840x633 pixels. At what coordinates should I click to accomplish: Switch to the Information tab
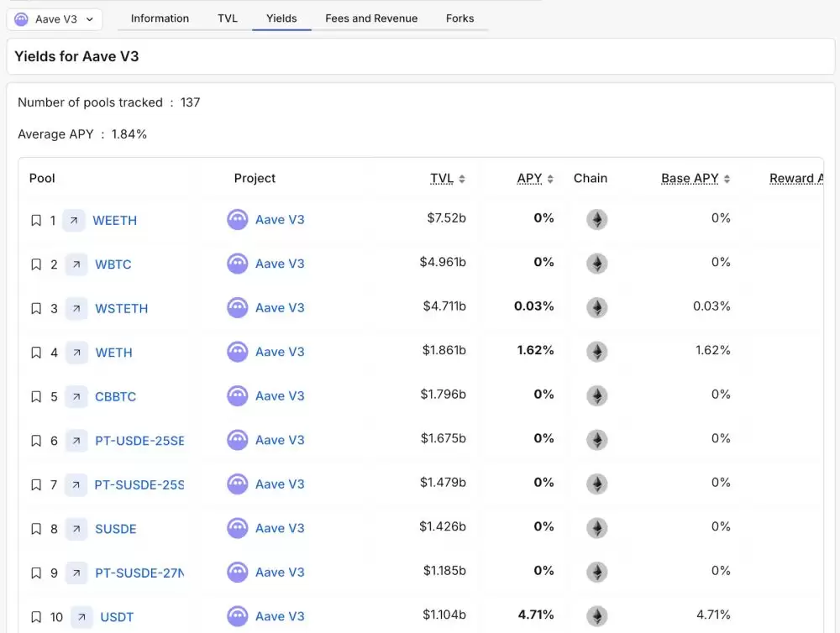click(x=160, y=18)
